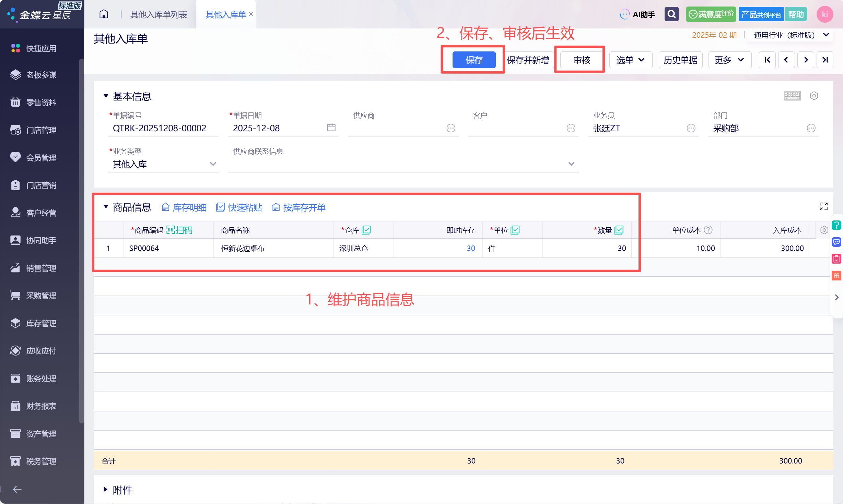
Task: Open the 库存管理 sidebar module
Action: [42, 323]
